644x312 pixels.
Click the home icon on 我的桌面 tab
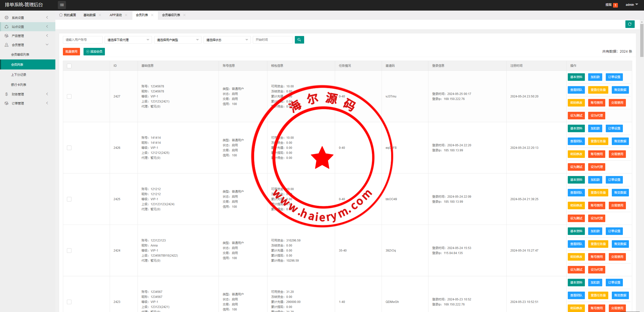pyautogui.click(x=61, y=15)
